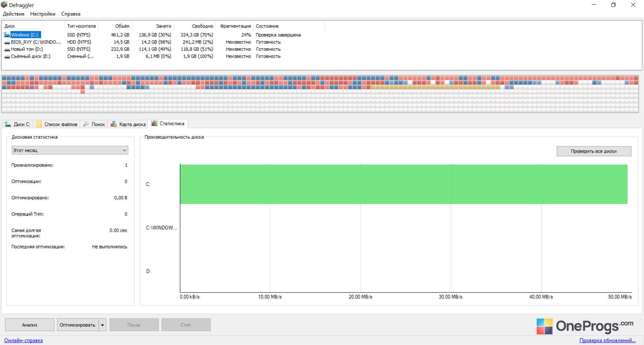
Task: Open the Справка menu
Action: tap(71, 14)
